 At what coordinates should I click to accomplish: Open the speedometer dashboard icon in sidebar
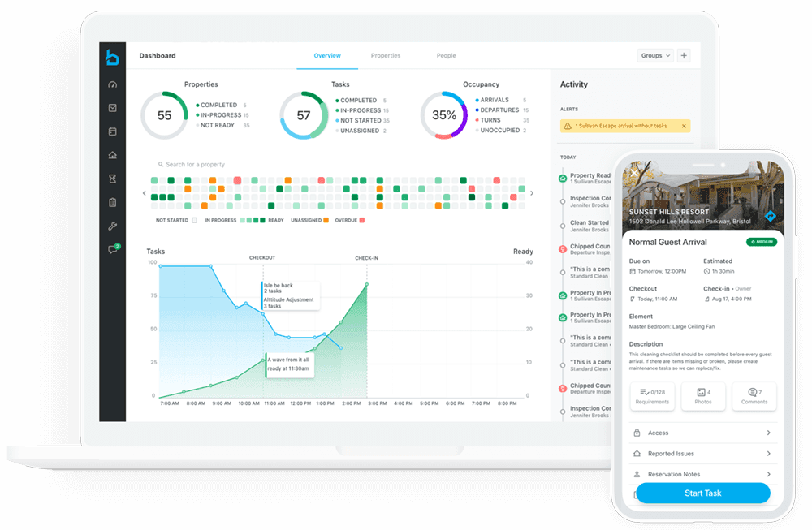pos(113,84)
